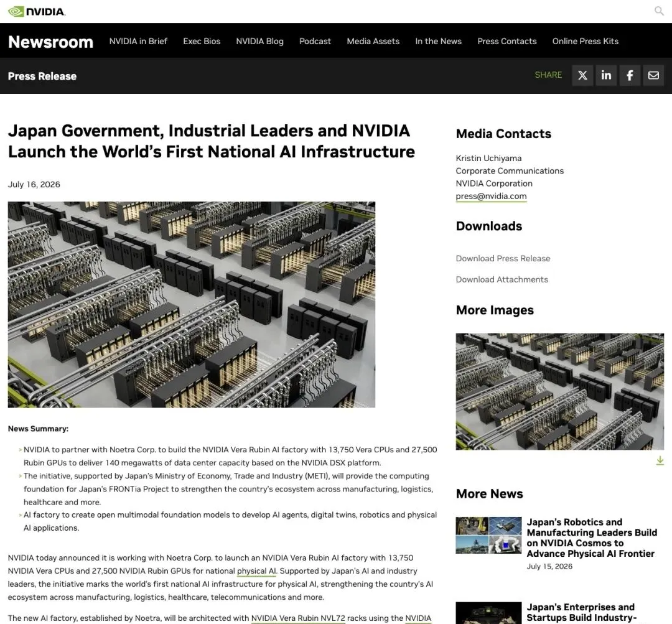
Task: Open Media Assets page
Action: click(x=373, y=41)
